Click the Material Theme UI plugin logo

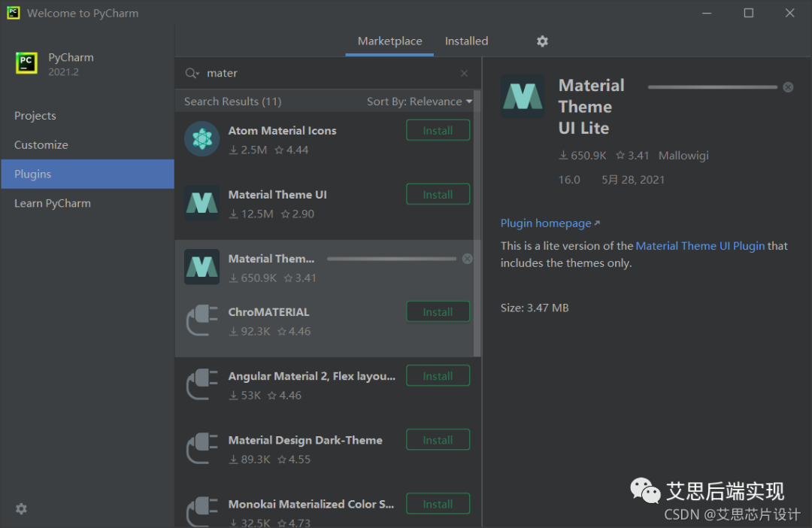[x=201, y=203]
